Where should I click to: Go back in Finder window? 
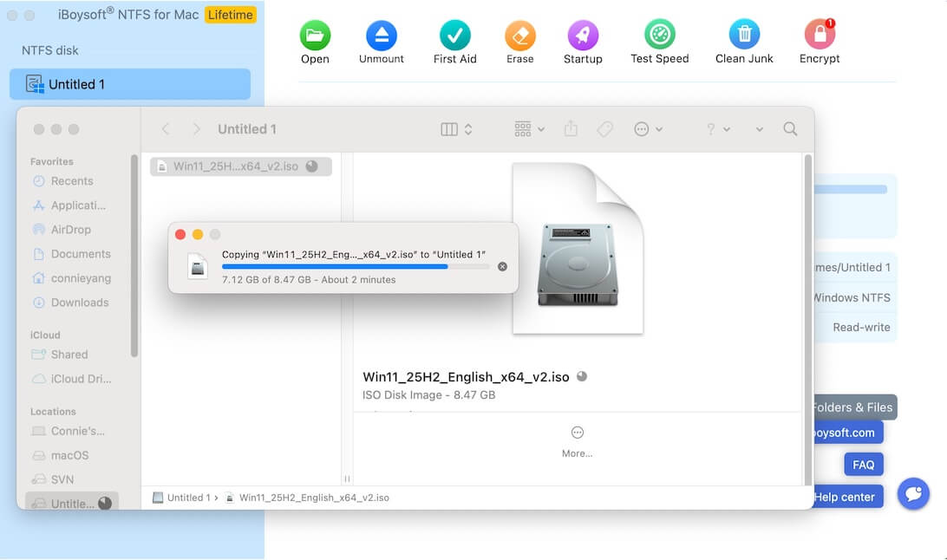pyautogui.click(x=166, y=129)
